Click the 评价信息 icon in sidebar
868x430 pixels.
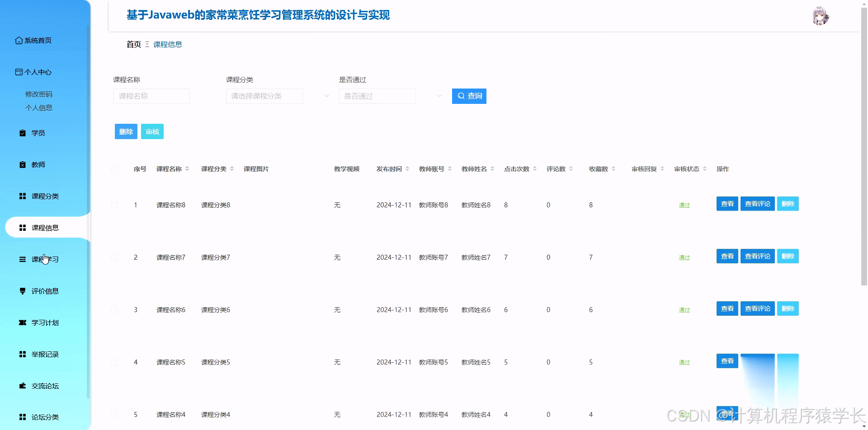tap(22, 291)
